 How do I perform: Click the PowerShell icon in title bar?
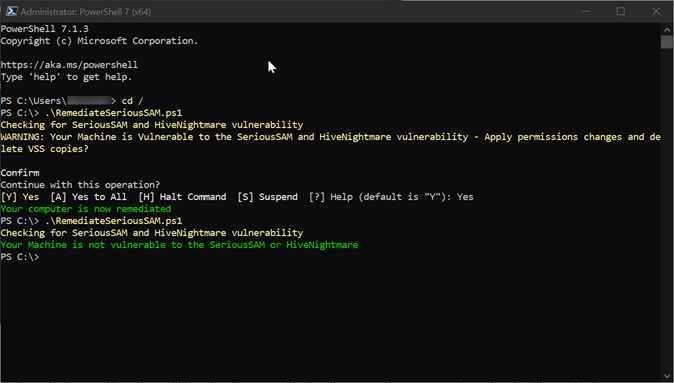point(11,12)
